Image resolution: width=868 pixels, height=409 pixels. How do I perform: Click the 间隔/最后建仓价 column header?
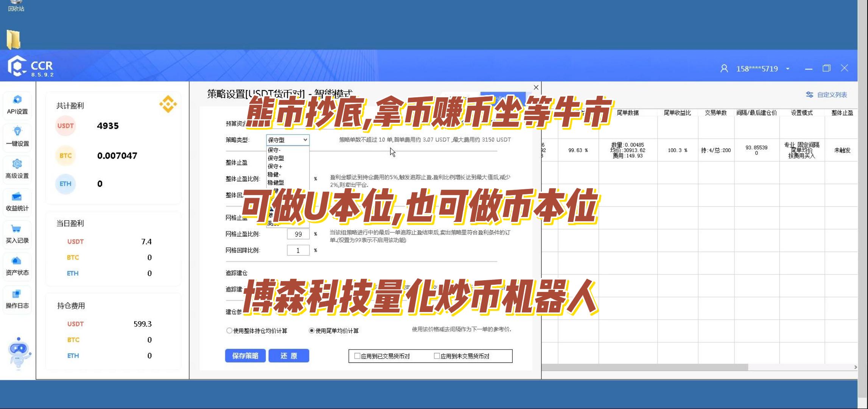click(x=757, y=113)
